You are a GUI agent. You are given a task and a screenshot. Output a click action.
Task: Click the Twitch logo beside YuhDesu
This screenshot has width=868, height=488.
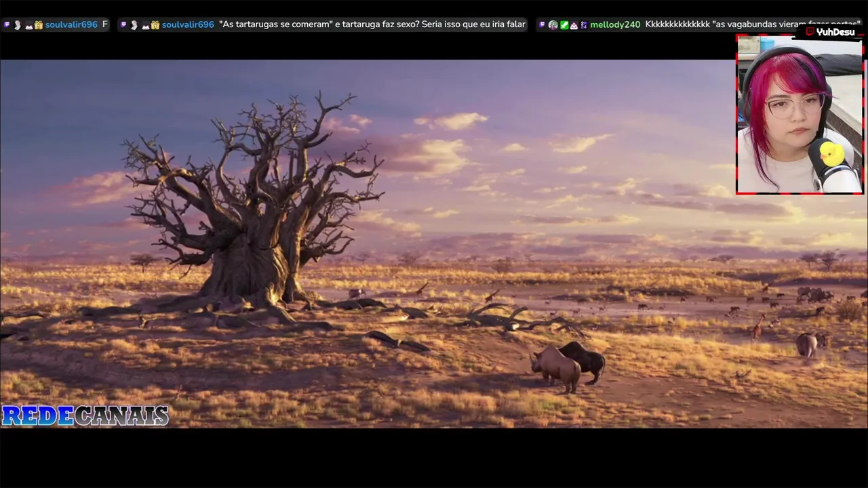(810, 32)
